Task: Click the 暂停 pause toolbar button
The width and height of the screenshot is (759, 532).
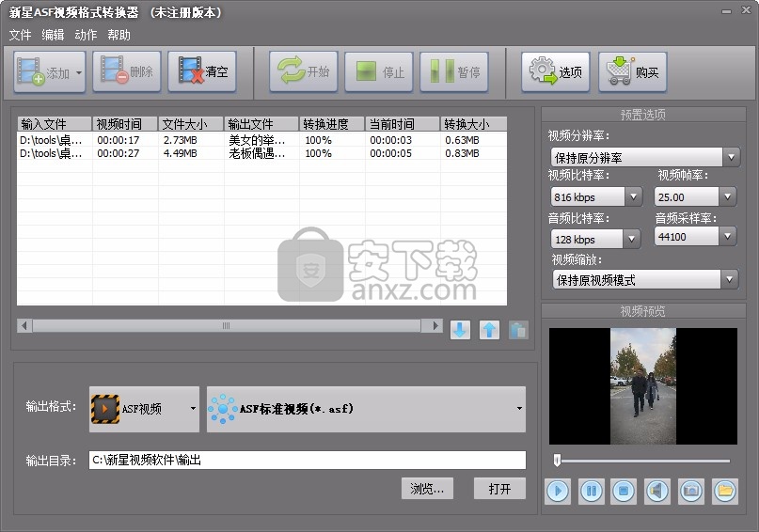Action: click(x=454, y=72)
